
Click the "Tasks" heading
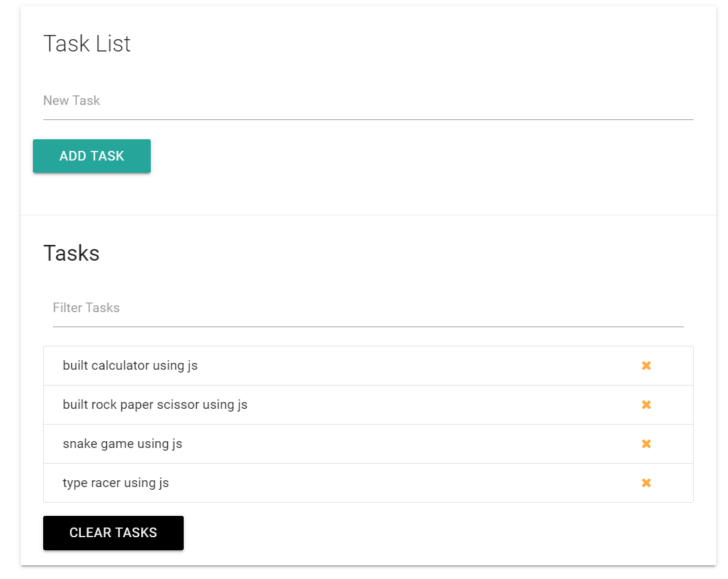(x=71, y=253)
